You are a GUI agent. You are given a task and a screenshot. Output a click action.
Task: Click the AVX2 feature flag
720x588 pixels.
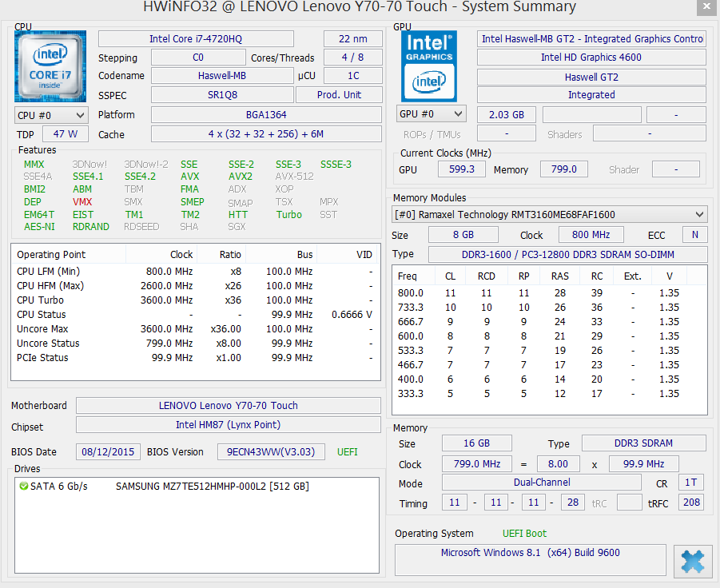coord(241,177)
